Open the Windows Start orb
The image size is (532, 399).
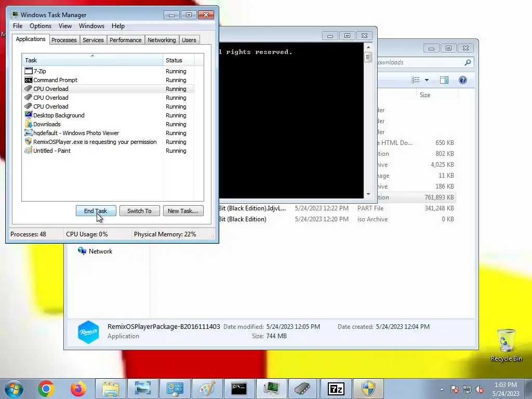(14, 389)
